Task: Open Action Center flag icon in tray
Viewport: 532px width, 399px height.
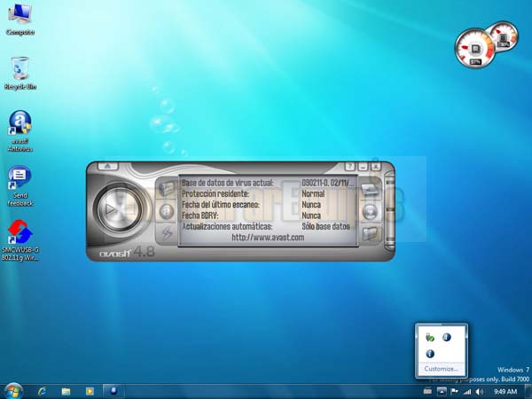Action: pos(454,392)
